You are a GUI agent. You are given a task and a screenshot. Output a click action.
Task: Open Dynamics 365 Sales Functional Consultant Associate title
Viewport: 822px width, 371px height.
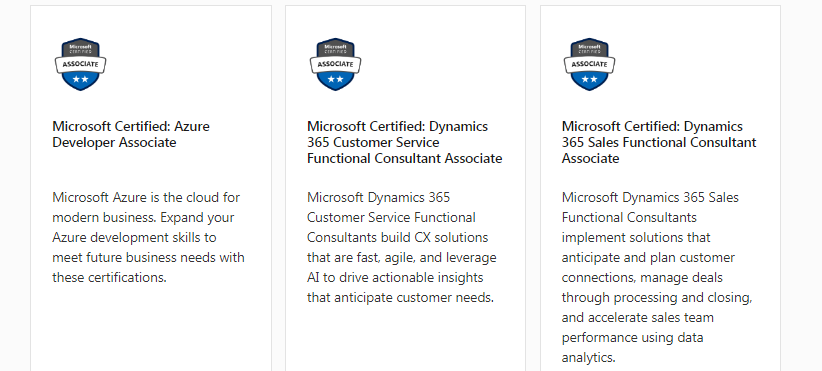coord(659,142)
